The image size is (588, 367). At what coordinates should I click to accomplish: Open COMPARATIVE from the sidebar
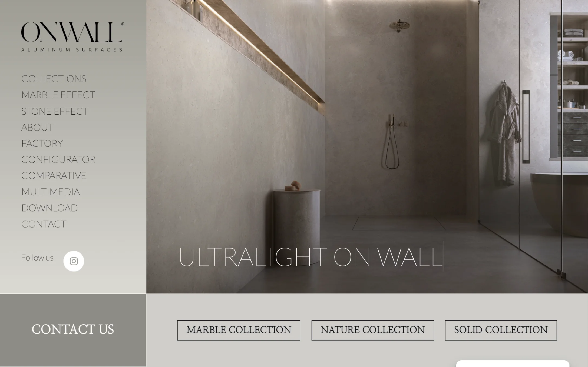pos(54,176)
